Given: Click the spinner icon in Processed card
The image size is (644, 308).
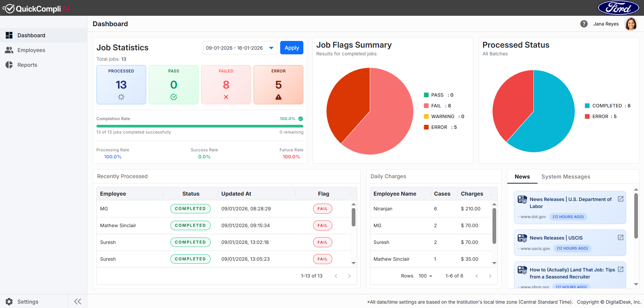Looking at the screenshot, I should (121, 97).
